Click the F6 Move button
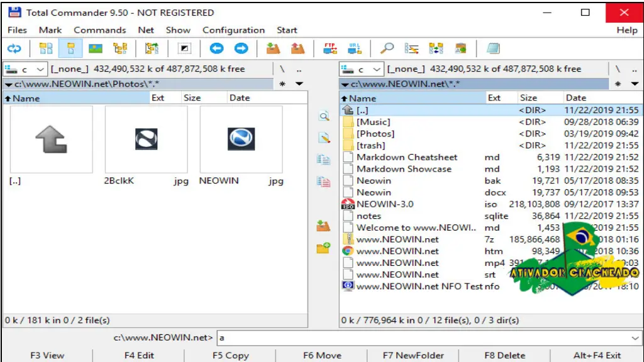 click(x=322, y=356)
